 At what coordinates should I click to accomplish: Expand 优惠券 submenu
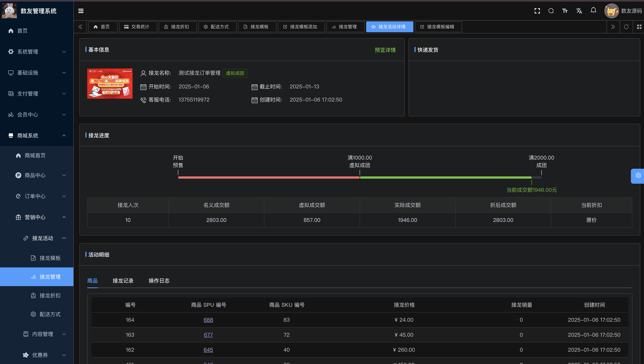click(x=37, y=355)
